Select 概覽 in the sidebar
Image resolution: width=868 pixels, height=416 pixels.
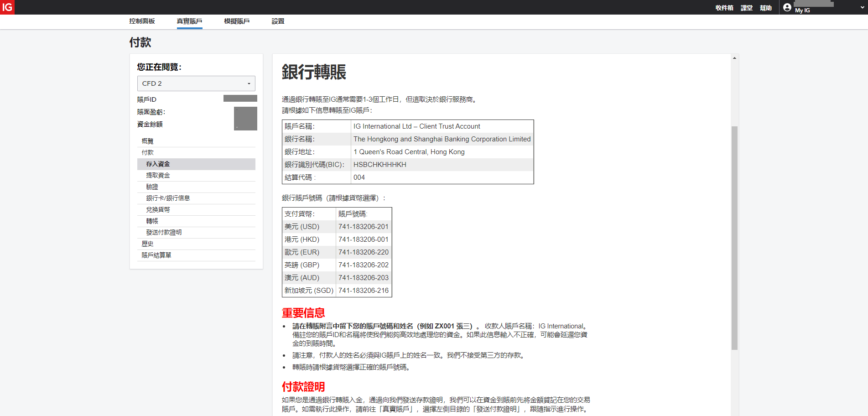pos(196,141)
